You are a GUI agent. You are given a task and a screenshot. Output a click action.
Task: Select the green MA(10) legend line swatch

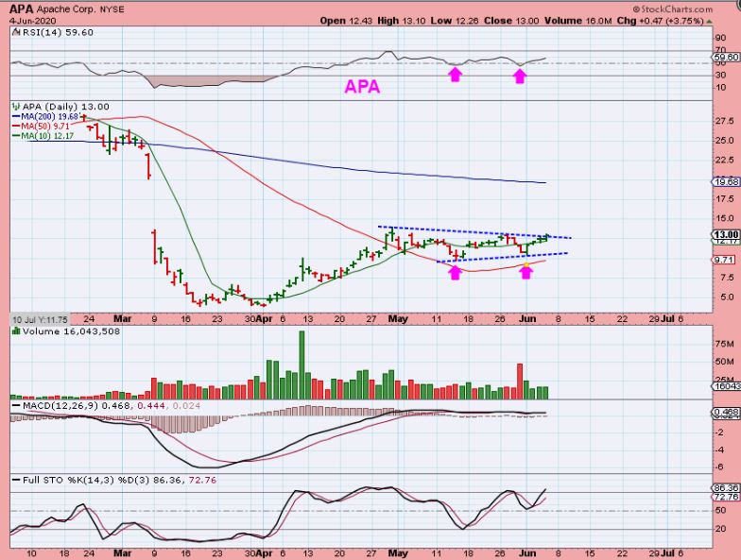coord(15,136)
